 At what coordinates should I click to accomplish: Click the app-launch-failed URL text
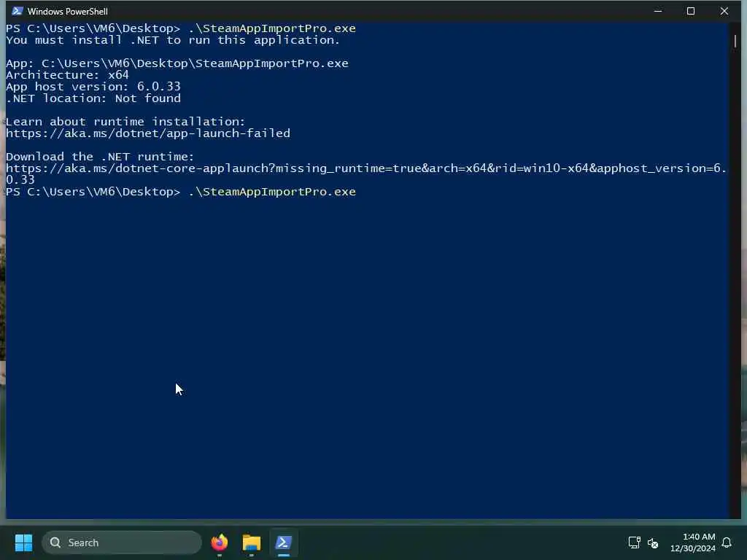coord(147,133)
